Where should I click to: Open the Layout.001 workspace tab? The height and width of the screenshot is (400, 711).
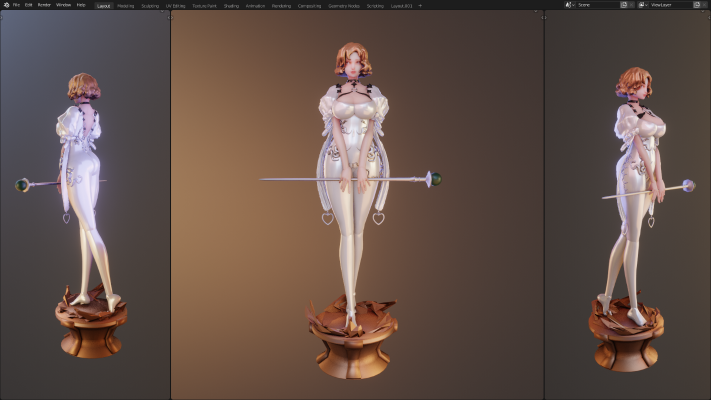coord(402,5)
